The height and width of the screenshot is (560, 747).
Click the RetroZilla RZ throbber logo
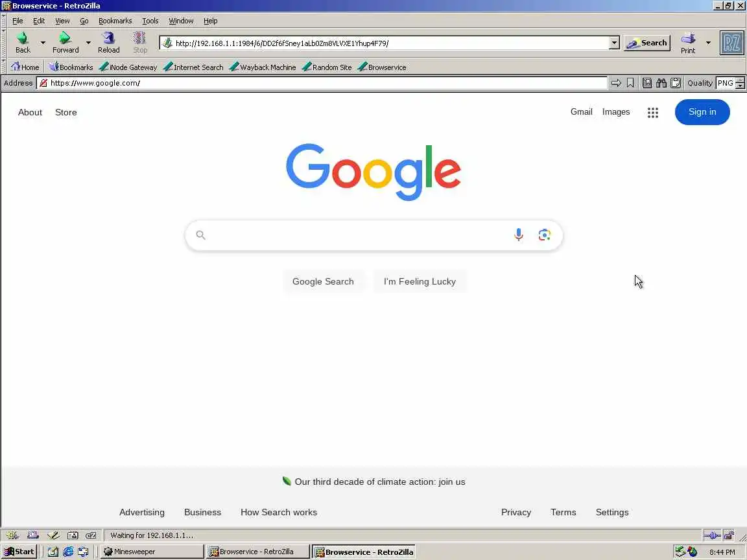tap(731, 43)
